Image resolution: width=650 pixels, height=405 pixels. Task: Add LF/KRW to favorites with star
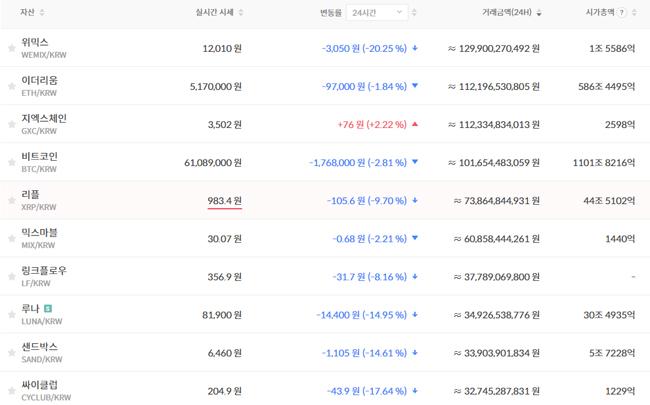coord(12,276)
